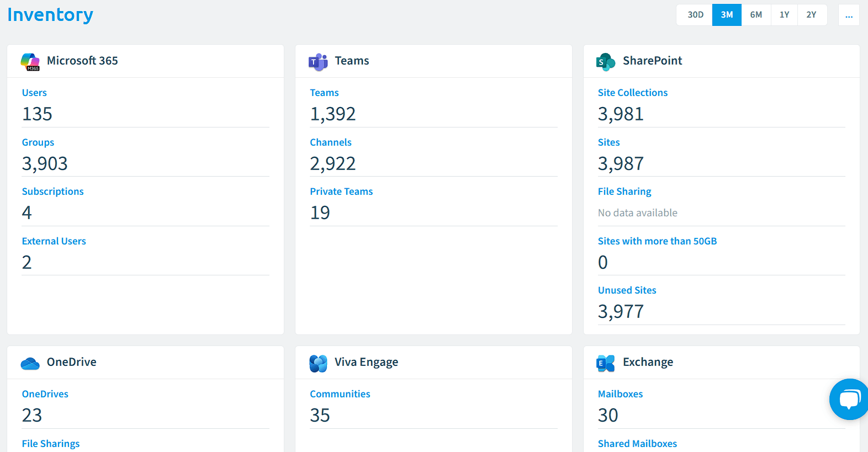
Task: Select the 3M time range
Action: pos(727,15)
